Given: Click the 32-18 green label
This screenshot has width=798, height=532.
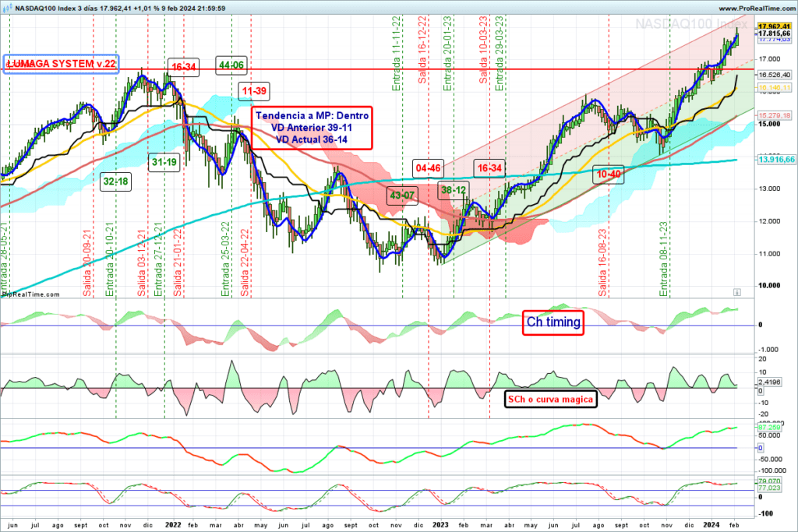Looking at the screenshot, I should (x=115, y=181).
